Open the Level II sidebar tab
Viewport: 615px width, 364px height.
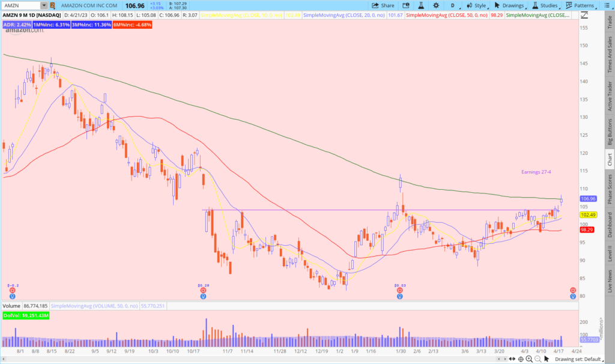610,253
